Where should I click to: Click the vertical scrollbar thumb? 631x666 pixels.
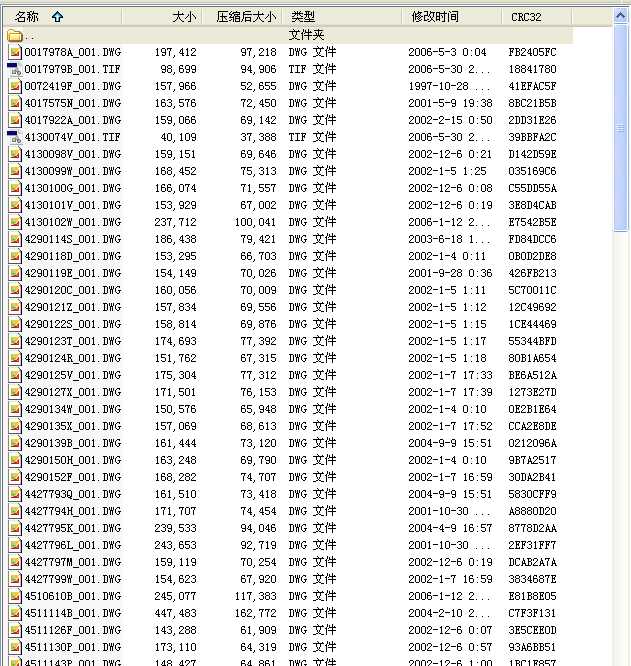pyautogui.click(x=620, y=127)
